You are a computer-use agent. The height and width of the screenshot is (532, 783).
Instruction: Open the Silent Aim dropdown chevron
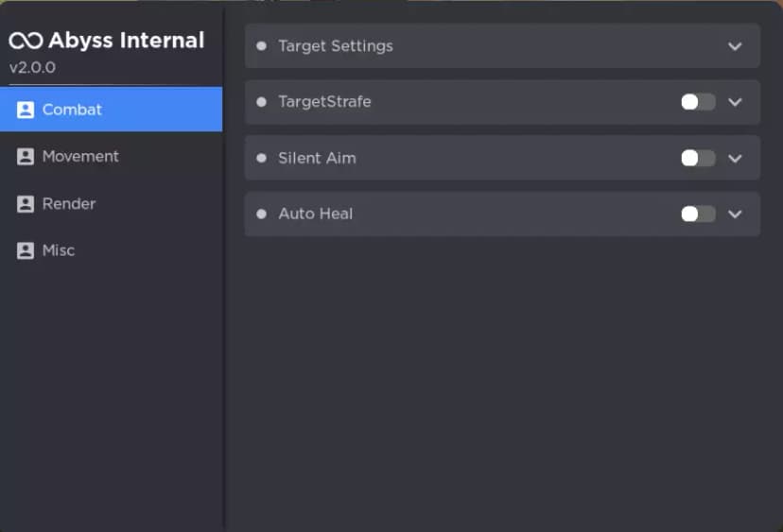coord(736,158)
